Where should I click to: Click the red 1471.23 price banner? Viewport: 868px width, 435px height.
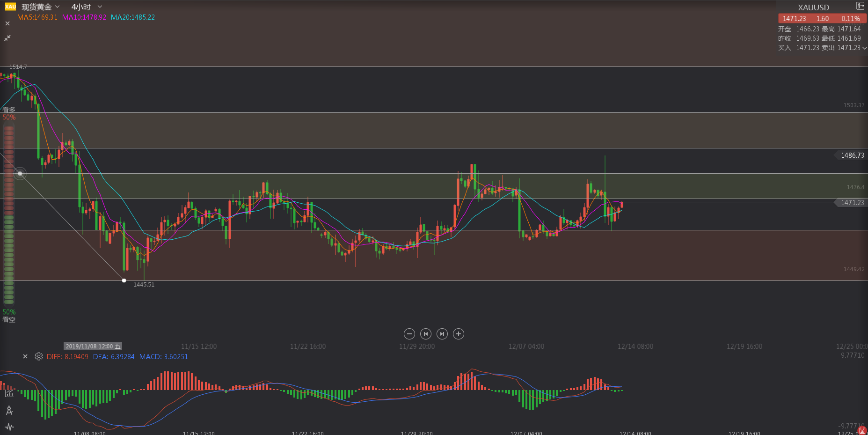coord(822,19)
